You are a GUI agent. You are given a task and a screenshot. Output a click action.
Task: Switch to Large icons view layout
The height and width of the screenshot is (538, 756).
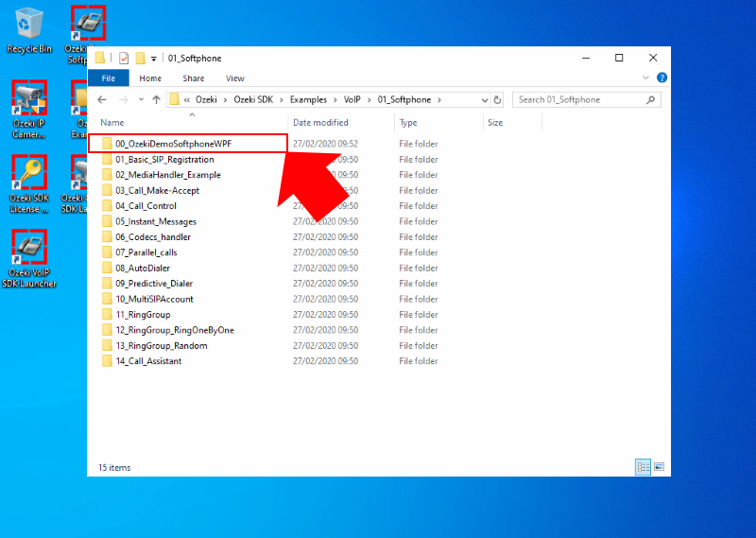659,467
